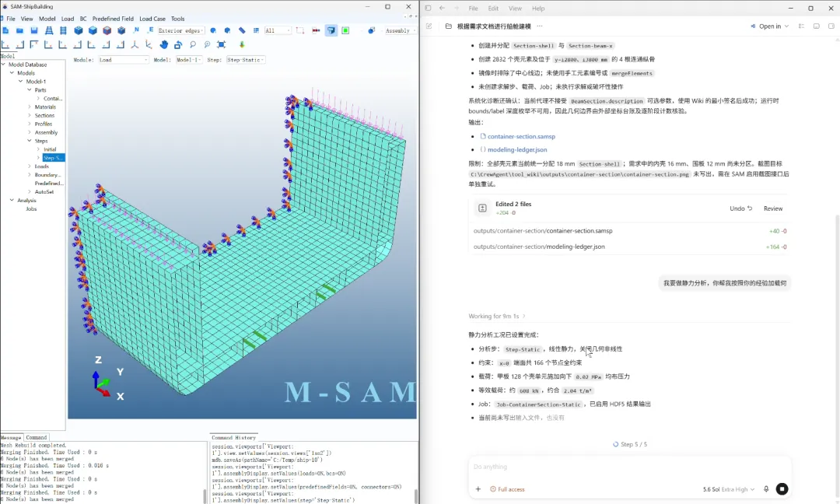Viewport: 840px width, 504px height.
Task: Click the message log scrollbar
Action: coord(205,496)
